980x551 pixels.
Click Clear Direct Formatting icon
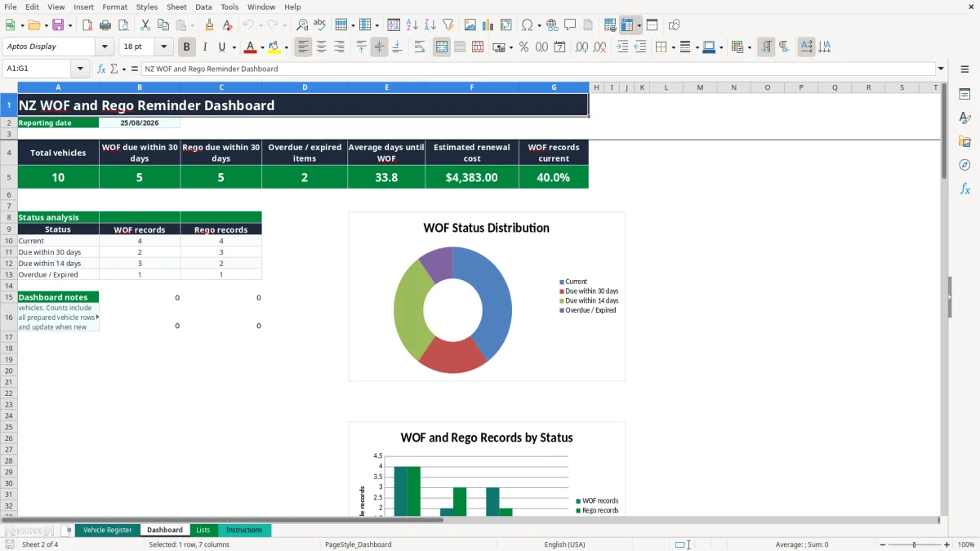227,25
